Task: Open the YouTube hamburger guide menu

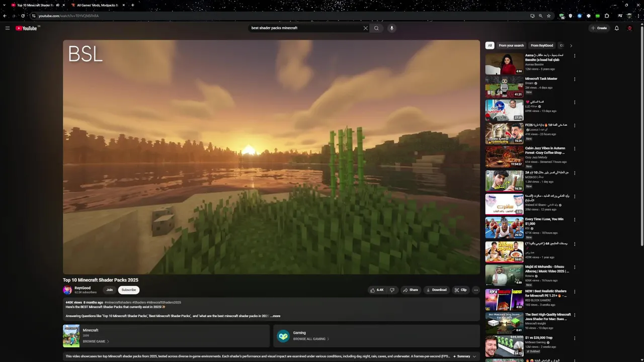Action: click(8, 28)
